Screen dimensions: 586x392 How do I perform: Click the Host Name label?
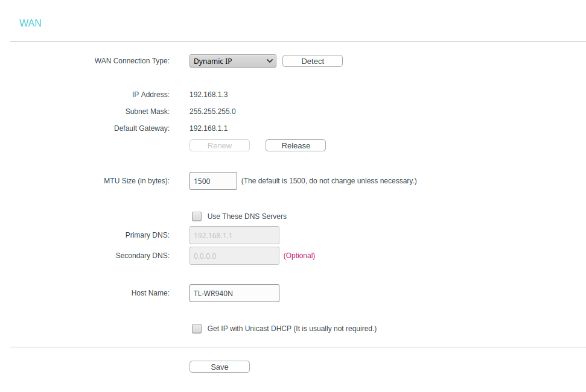[x=150, y=293]
